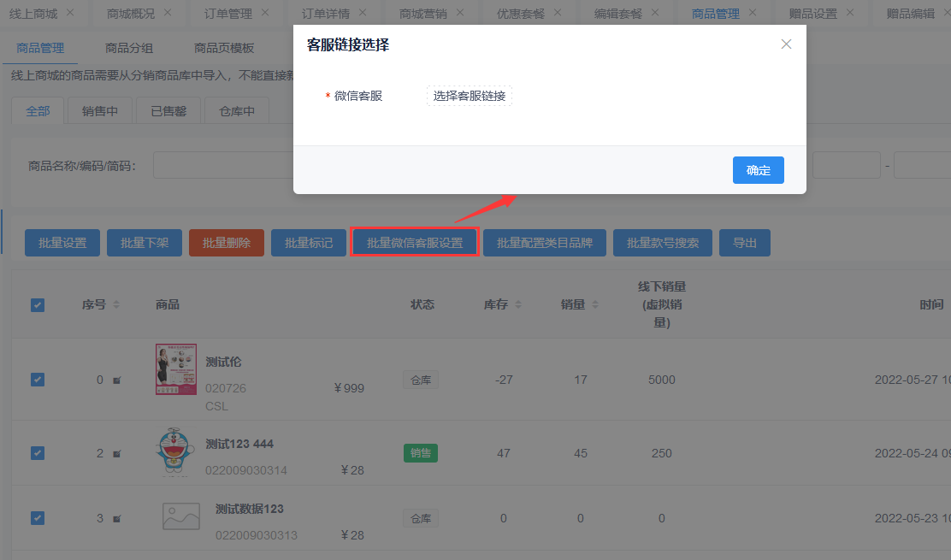The height and width of the screenshot is (560, 951).
Task: Open 测试伦 product thumbnail
Action: coord(176,369)
